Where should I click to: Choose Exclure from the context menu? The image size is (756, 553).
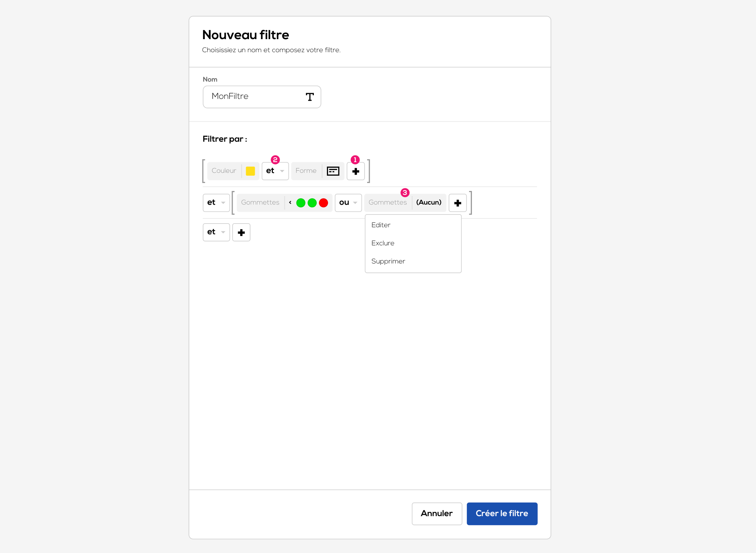pos(383,243)
